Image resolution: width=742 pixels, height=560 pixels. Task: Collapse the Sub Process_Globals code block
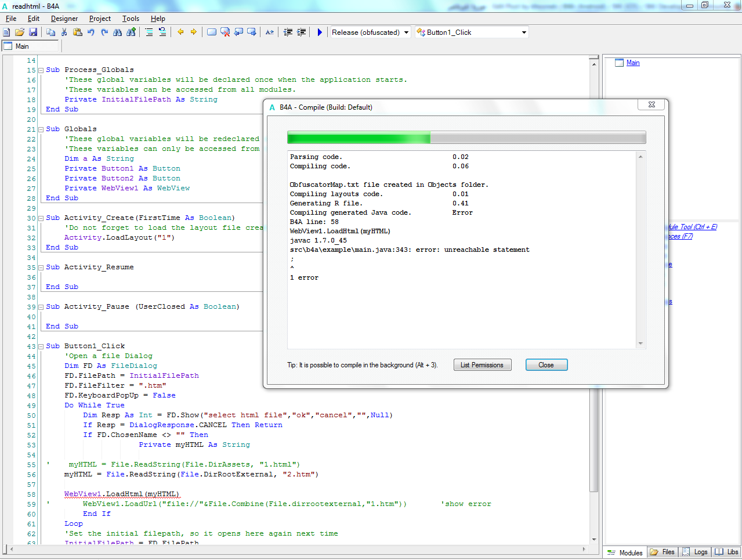41,70
